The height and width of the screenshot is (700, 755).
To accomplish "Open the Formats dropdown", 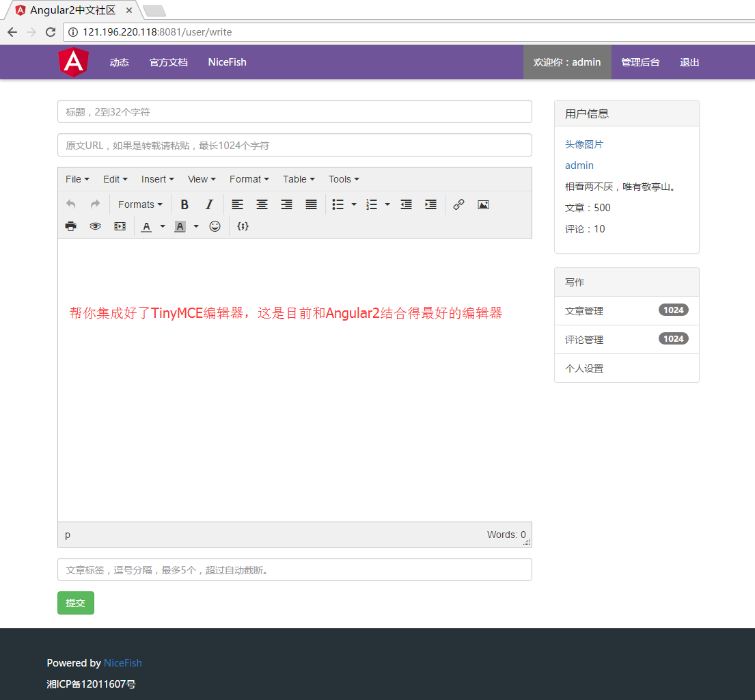I will (x=140, y=204).
